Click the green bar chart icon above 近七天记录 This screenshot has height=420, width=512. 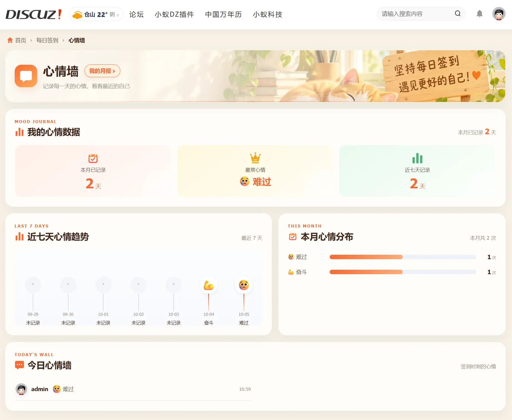417,158
